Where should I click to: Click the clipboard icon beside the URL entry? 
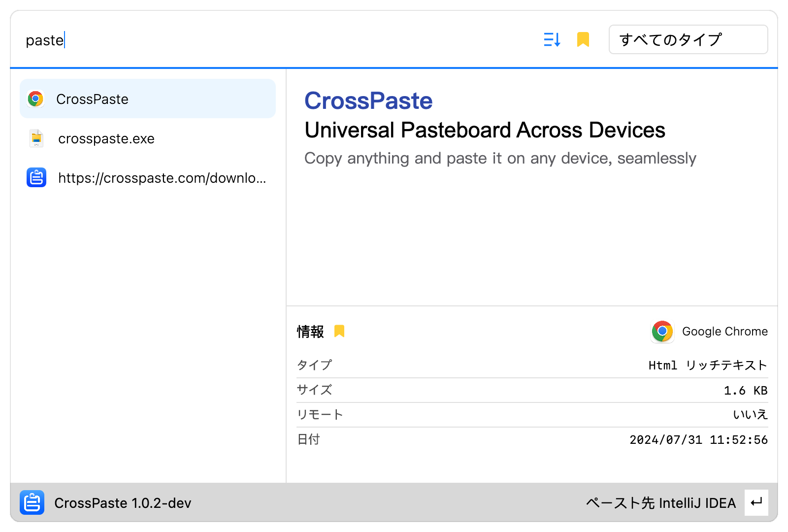click(36, 177)
